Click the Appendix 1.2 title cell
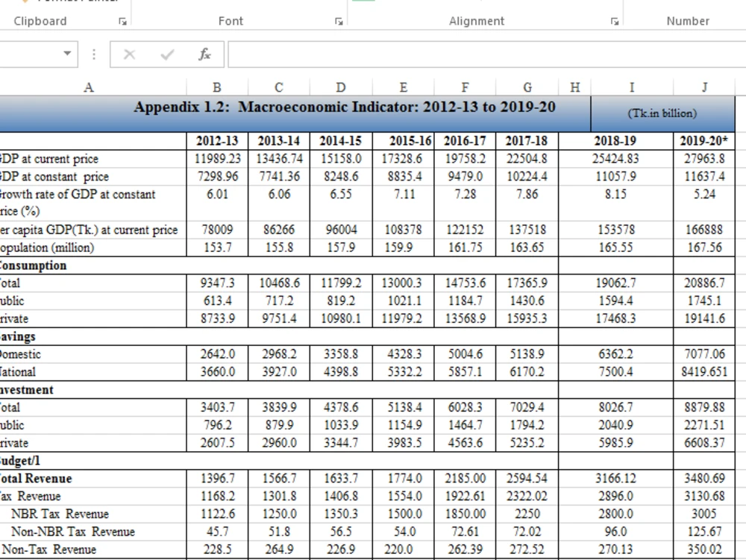This screenshot has height=560, width=746. [x=295, y=113]
